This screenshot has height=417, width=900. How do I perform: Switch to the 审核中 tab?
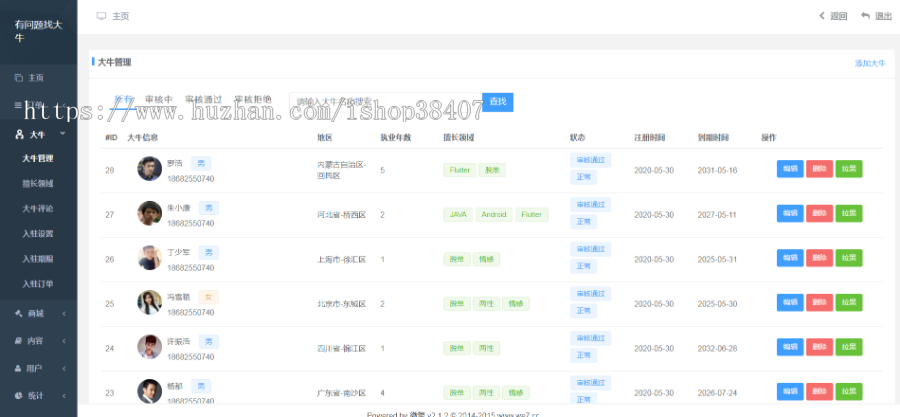(x=159, y=99)
